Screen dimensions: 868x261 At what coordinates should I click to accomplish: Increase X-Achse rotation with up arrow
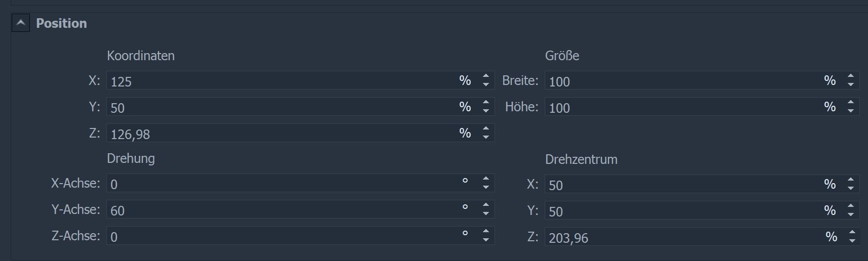pyautogui.click(x=486, y=179)
